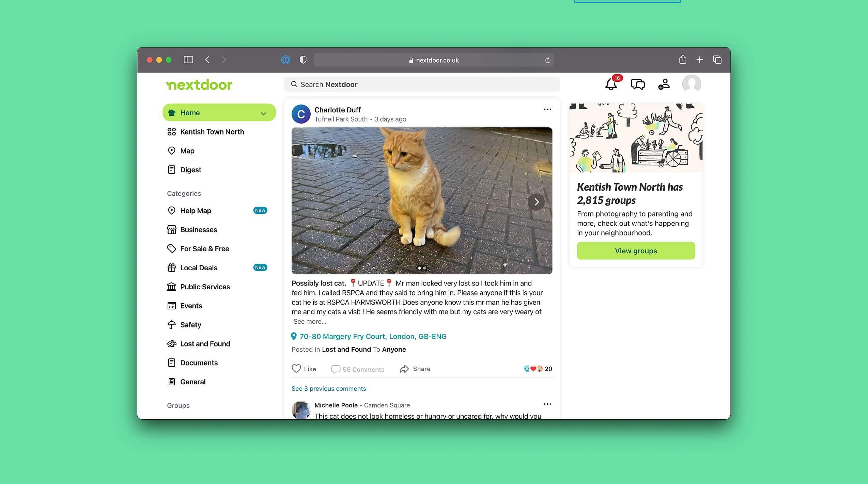This screenshot has height=484, width=868.
Task: Expand the Home dropdown chevron
Action: click(x=263, y=113)
